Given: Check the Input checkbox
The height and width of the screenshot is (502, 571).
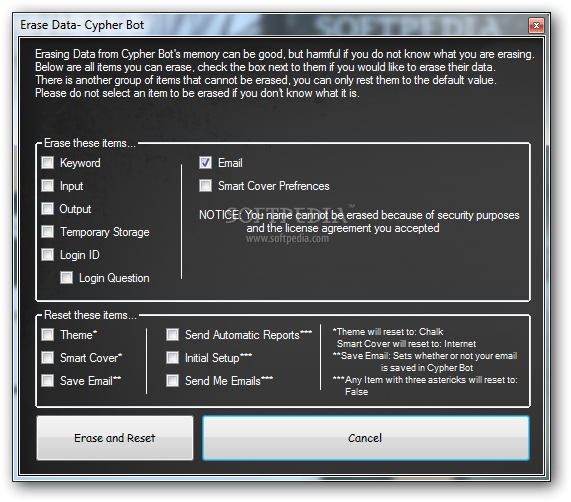Looking at the screenshot, I should tap(48, 186).
